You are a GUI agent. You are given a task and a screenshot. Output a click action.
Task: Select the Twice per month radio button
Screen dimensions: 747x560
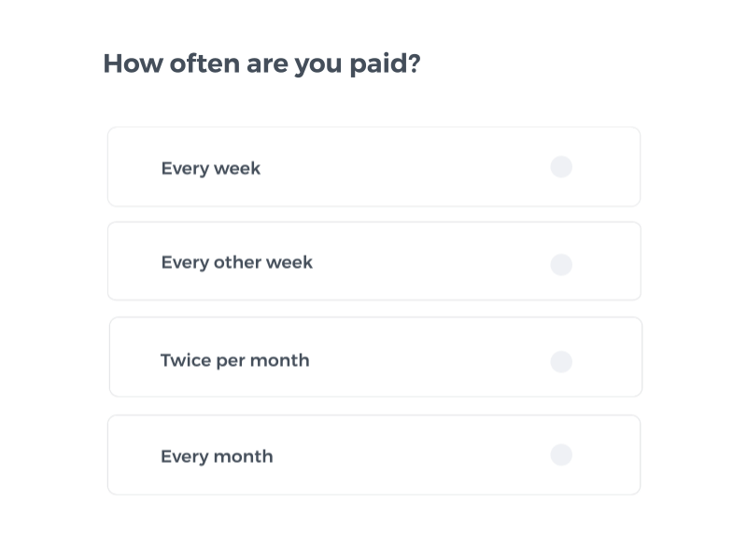point(561,361)
